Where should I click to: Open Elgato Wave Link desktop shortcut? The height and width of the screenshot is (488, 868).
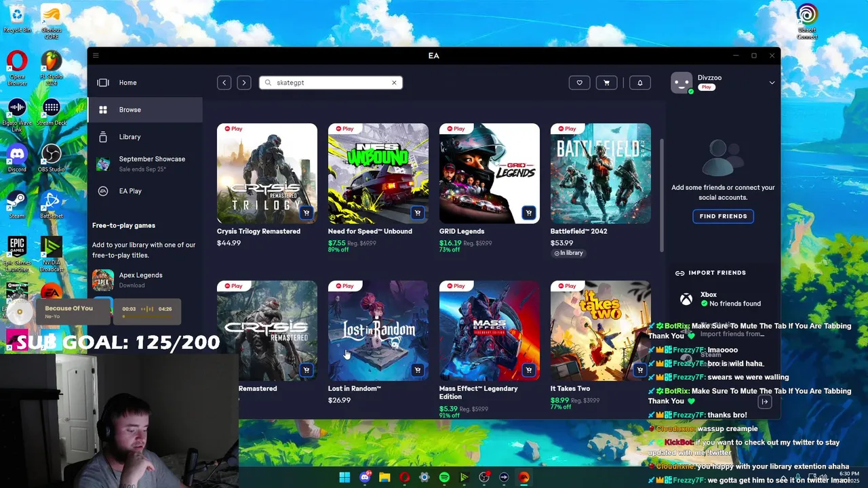[17, 116]
